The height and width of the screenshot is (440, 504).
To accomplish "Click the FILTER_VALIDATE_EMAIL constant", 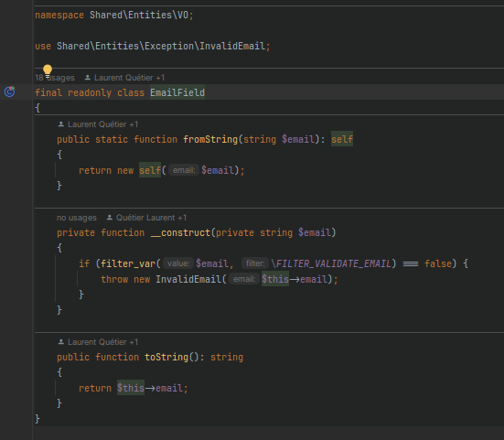I will click(334, 263).
